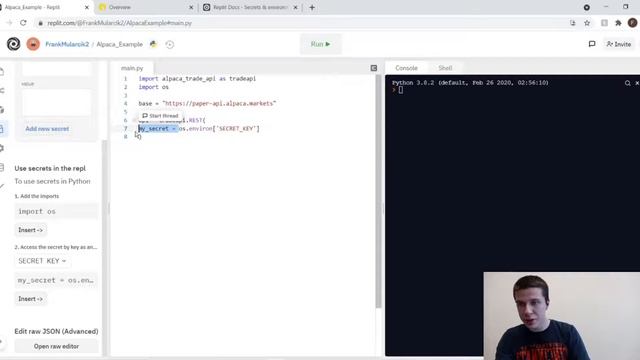Open the Chrome profile avatar

[633, 23]
